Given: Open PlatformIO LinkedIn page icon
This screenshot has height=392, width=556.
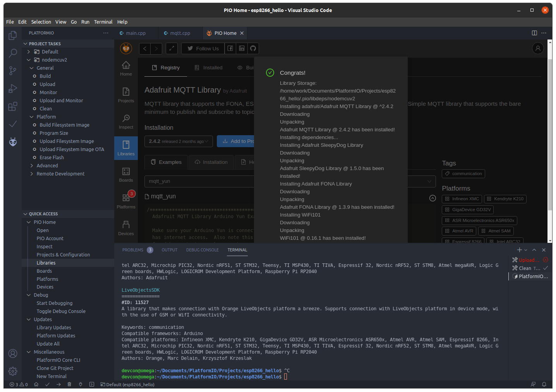Looking at the screenshot, I should [x=242, y=48].
